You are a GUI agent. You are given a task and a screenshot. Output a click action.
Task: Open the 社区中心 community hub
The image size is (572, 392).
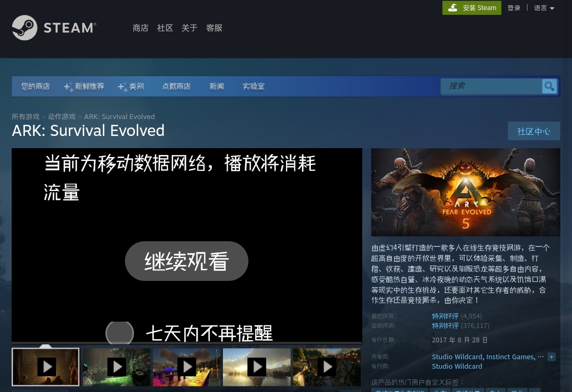point(533,131)
